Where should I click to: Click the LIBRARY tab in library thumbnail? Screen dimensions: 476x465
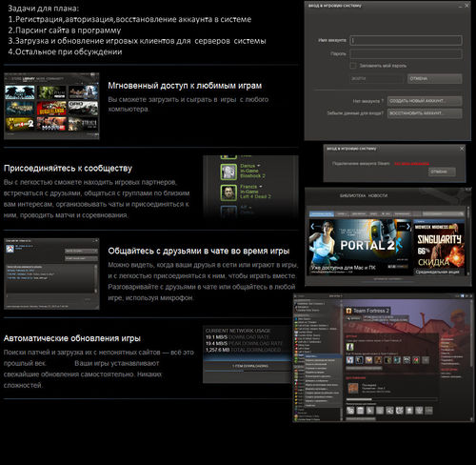point(29,78)
